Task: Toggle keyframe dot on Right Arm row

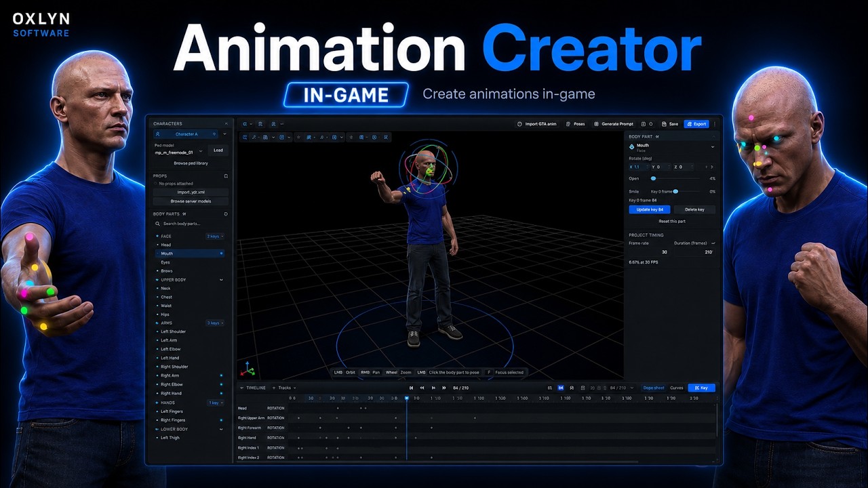Action: [x=221, y=375]
